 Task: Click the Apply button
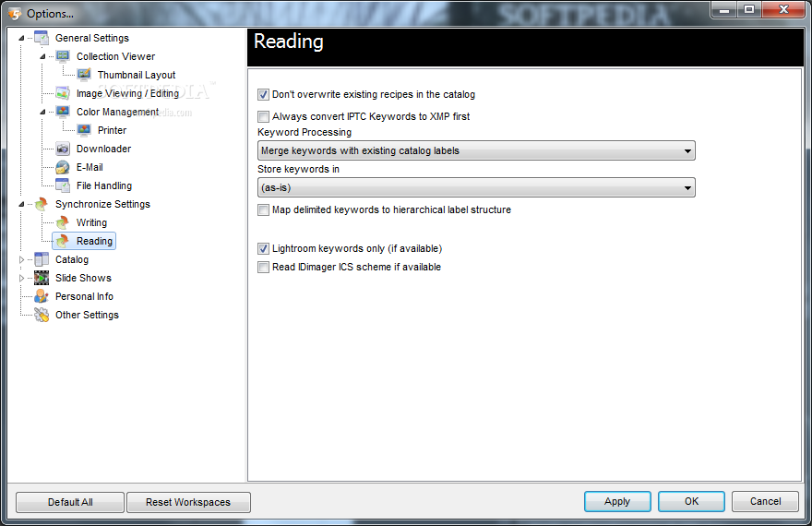click(x=617, y=501)
